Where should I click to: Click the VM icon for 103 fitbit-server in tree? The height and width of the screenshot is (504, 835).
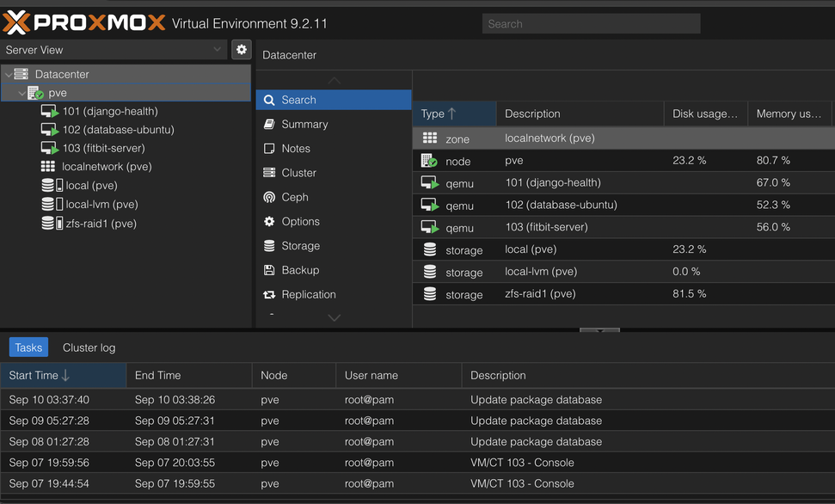coord(50,148)
